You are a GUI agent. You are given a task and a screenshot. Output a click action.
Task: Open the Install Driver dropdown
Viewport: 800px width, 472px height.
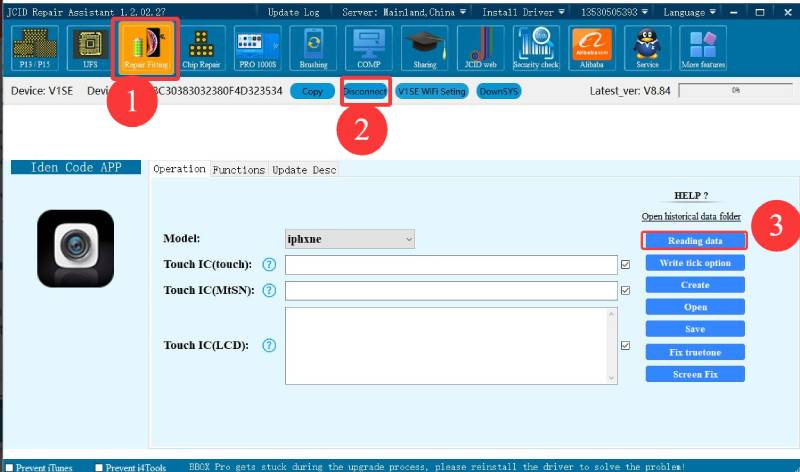523,12
